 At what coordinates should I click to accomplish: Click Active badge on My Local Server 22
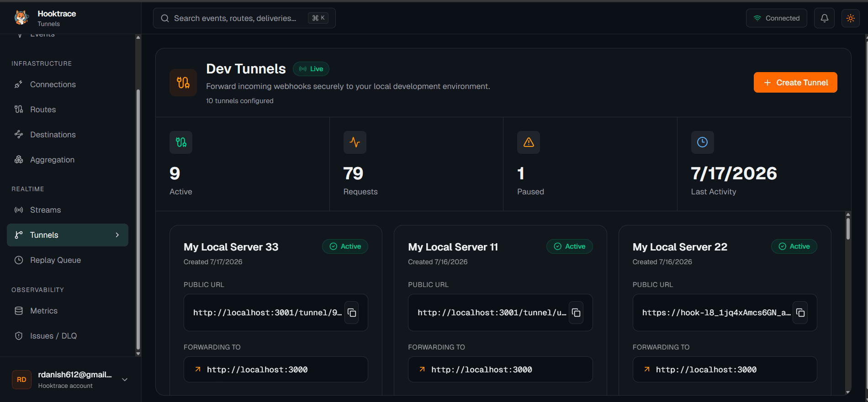click(x=794, y=246)
